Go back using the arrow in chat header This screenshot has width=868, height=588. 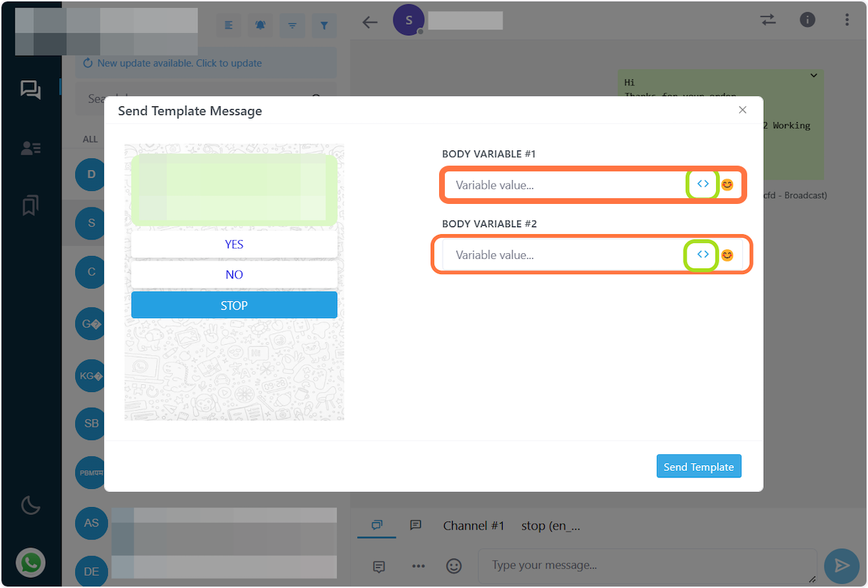click(370, 22)
